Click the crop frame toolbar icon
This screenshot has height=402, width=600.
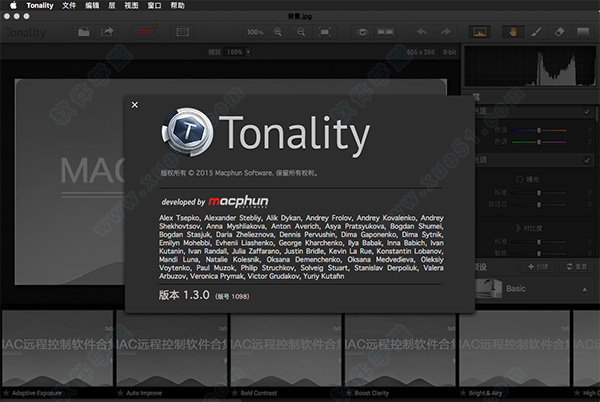pyautogui.click(x=182, y=32)
